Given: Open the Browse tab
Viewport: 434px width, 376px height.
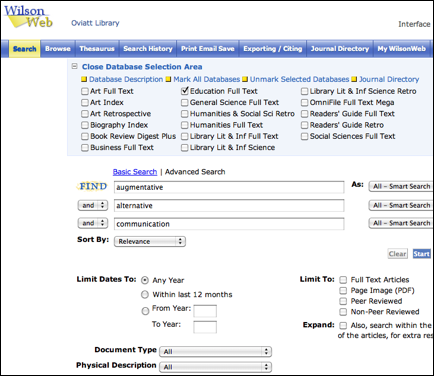Looking at the screenshot, I should pos(58,49).
